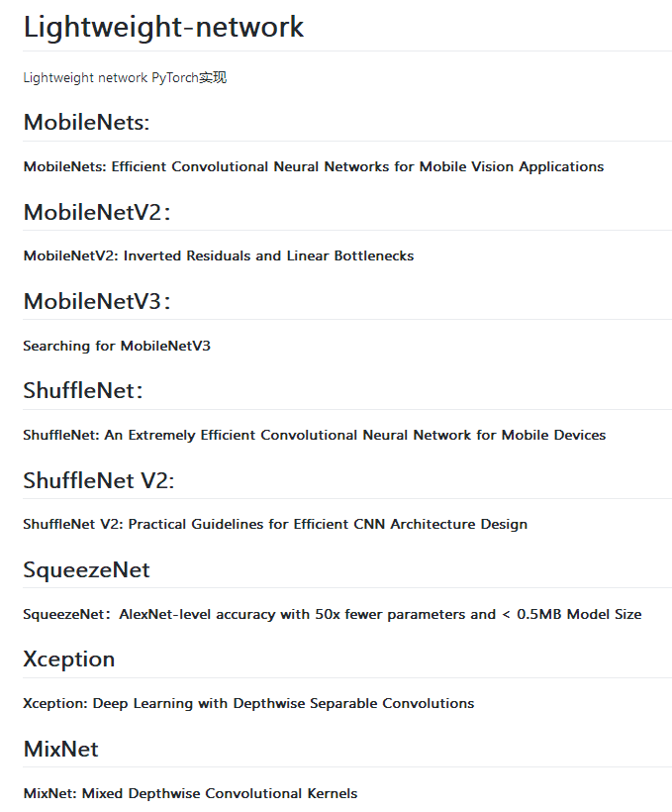Click the Lightweight-network page title

[x=163, y=27]
